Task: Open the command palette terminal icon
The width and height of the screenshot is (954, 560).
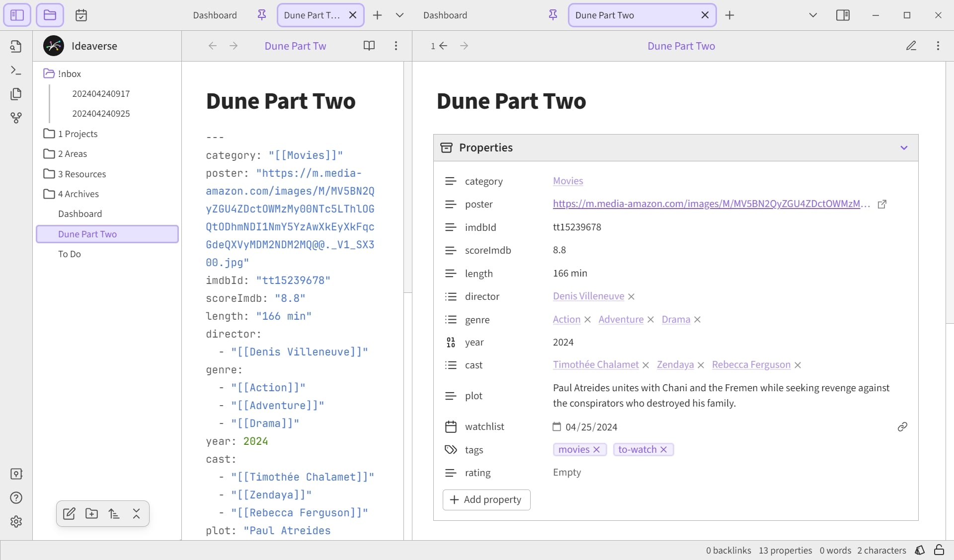Action: click(16, 70)
